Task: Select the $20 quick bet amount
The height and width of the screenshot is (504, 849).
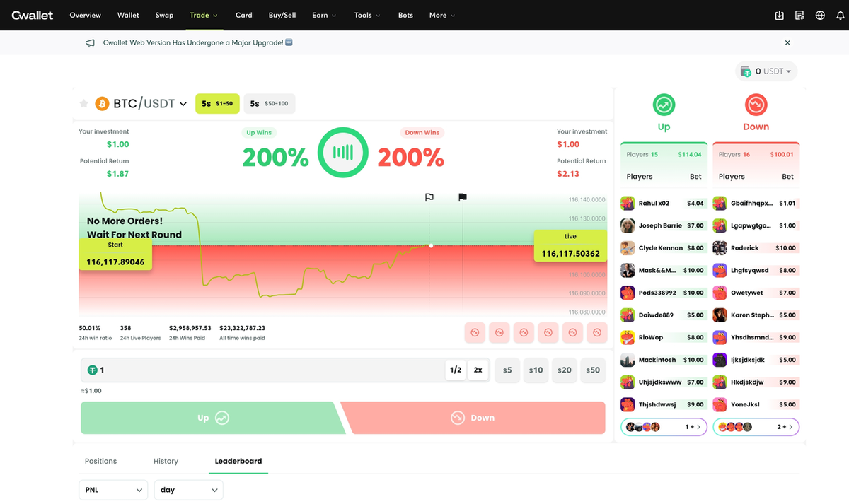Action: [x=565, y=370]
